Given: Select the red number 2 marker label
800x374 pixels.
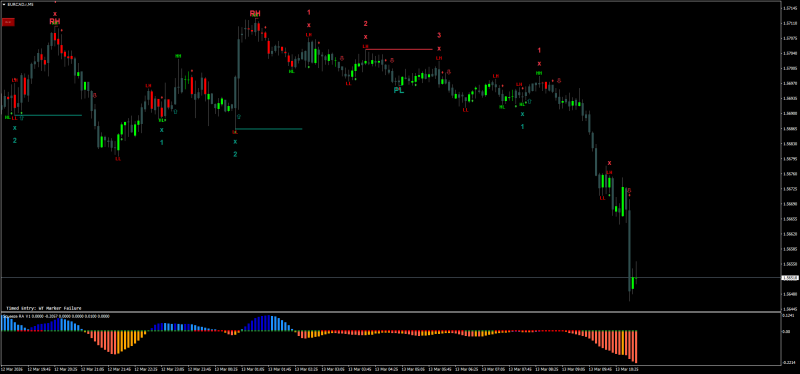Looking at the screenshot, I should point(365,23).
